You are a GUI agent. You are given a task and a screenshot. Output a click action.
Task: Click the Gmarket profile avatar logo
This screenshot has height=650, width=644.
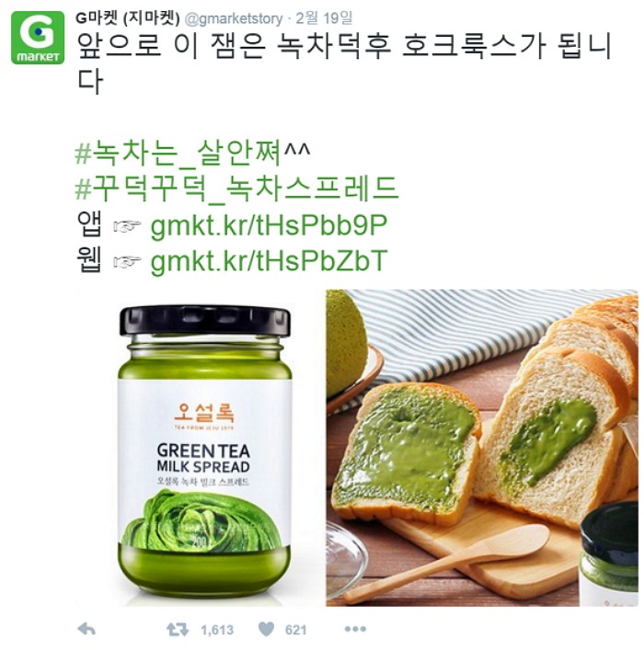coord(38,38)
